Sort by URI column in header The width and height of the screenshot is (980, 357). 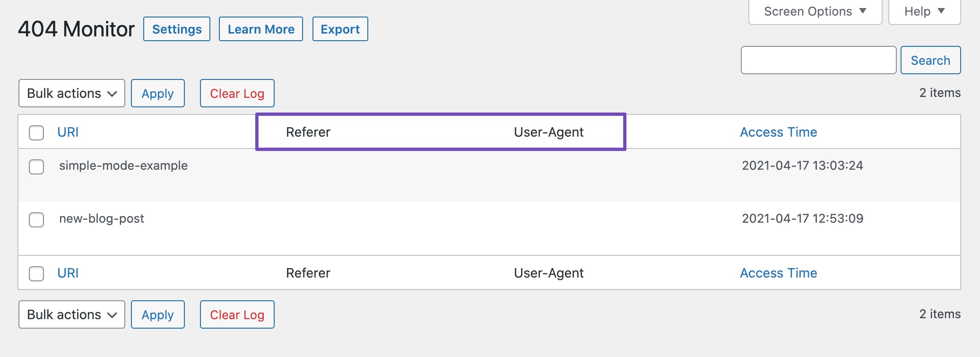68,132
